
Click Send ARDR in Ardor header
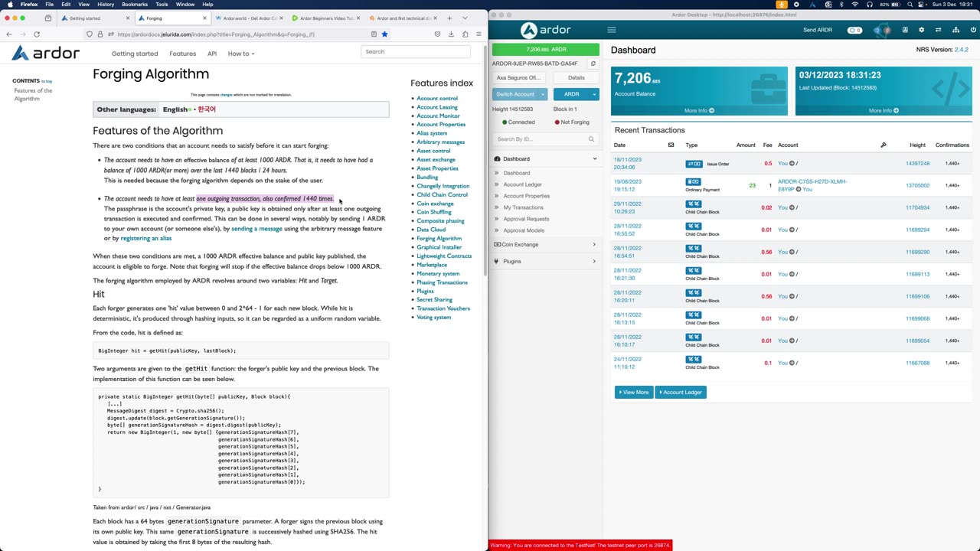tap(817, 30)
